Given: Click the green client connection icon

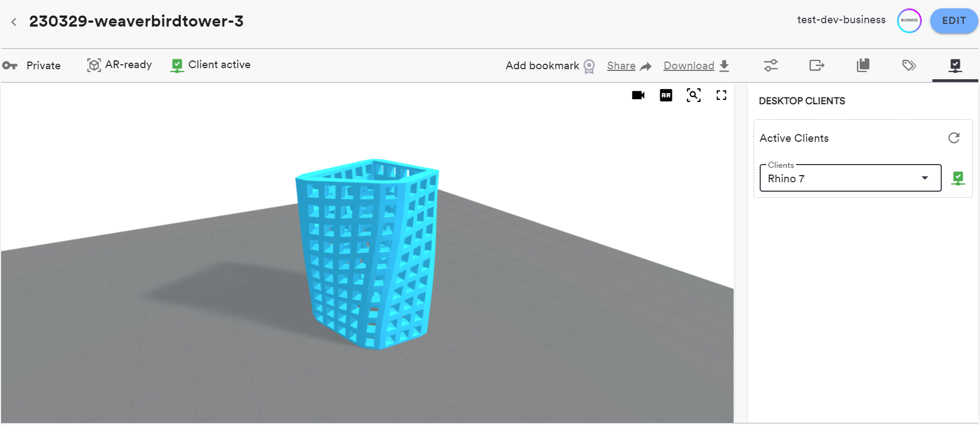Looking at the screenshot, I should (958, 178).
